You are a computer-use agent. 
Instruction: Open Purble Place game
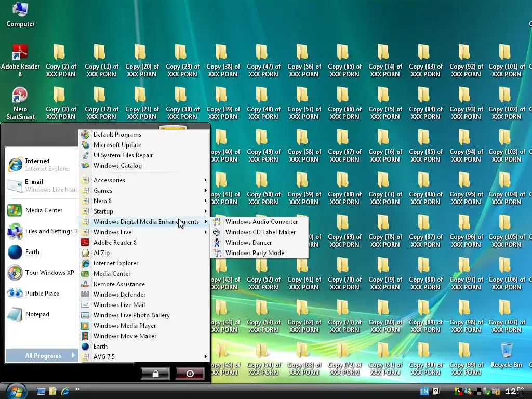(x=42, y=294)
